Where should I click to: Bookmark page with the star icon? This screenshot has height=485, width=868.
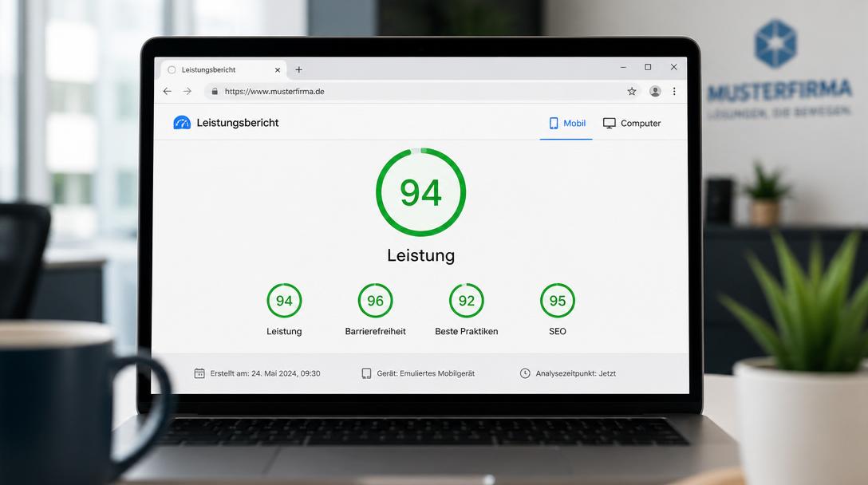632,92
